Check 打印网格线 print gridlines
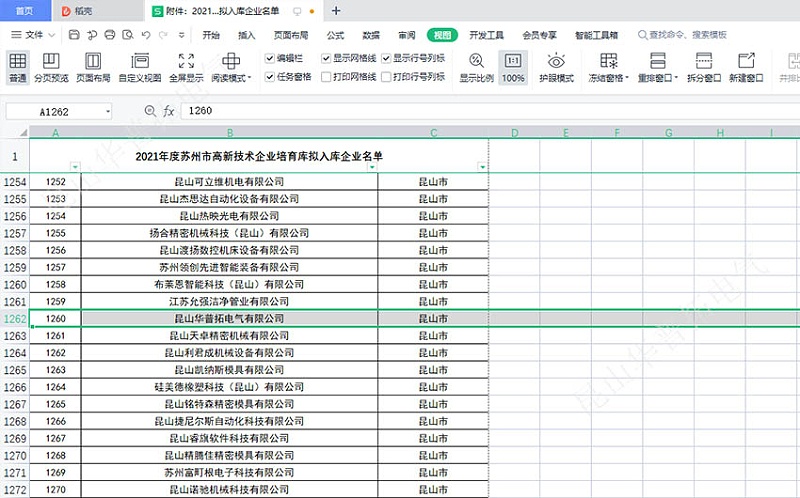The width and height of the screenshot is (800, 498). (x=326, y=77)
